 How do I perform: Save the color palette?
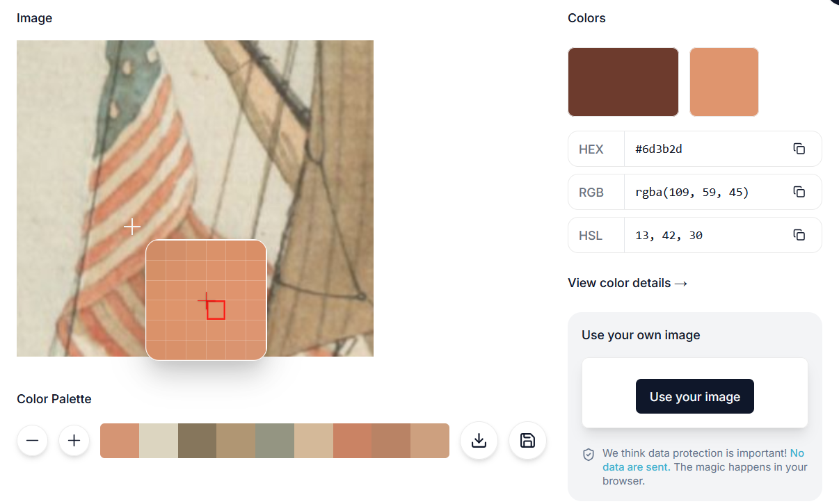tap(527, 441)
